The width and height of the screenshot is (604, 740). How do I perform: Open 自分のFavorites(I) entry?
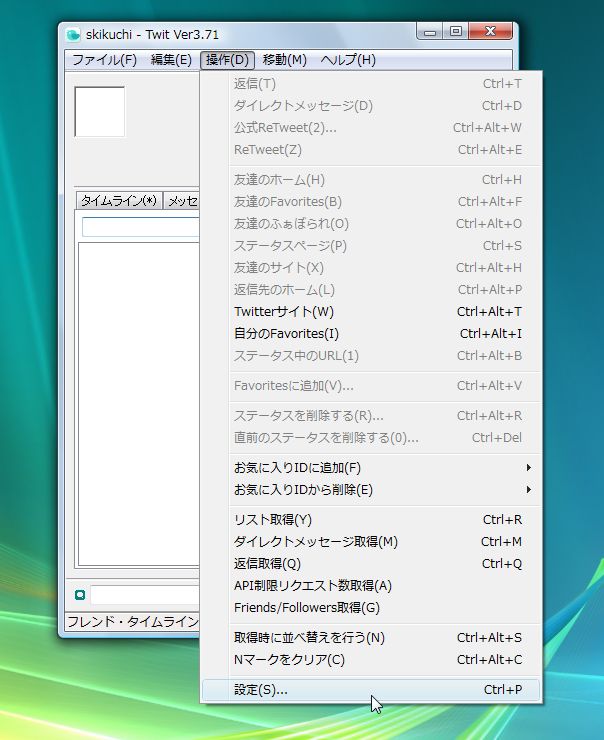point(371,334)
